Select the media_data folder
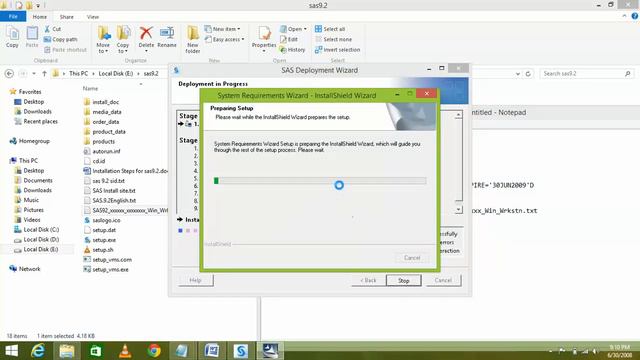 (x=102, y=112)
